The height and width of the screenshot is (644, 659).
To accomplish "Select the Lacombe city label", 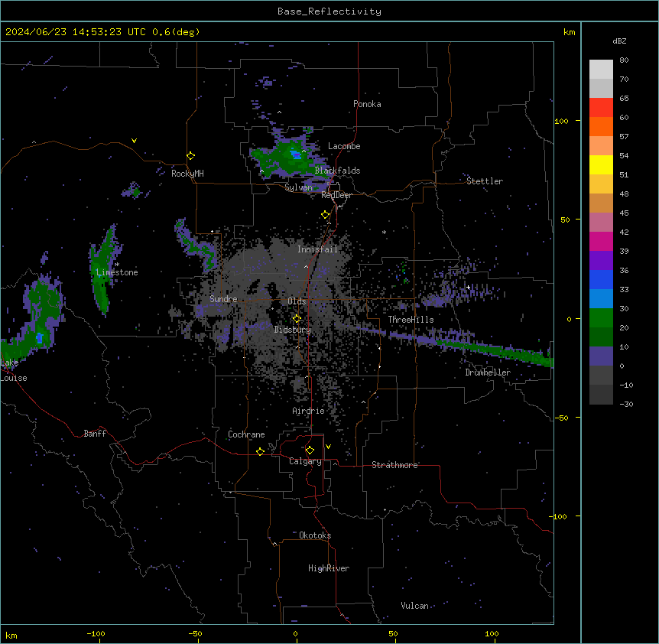I will (x=344, y=146).
